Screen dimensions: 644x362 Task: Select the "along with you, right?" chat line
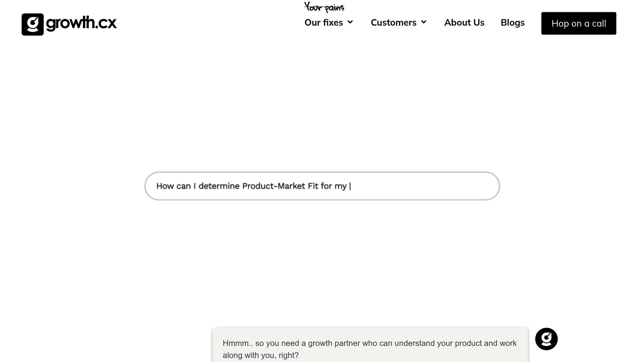(260, 355)
